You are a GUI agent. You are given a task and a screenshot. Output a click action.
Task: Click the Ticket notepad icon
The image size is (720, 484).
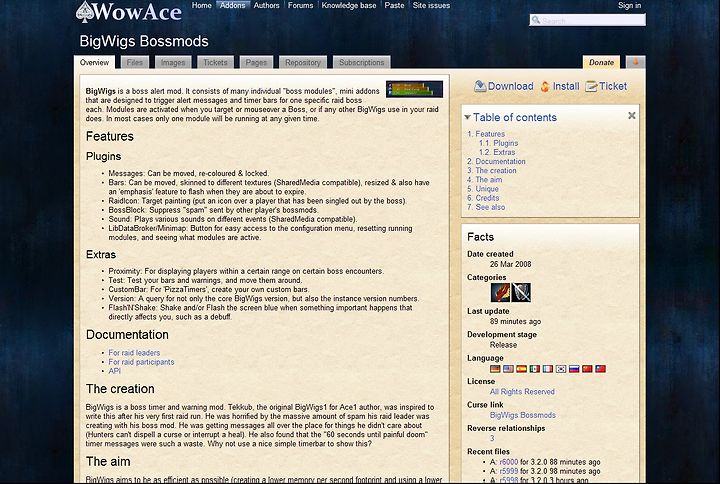point(591,86)
